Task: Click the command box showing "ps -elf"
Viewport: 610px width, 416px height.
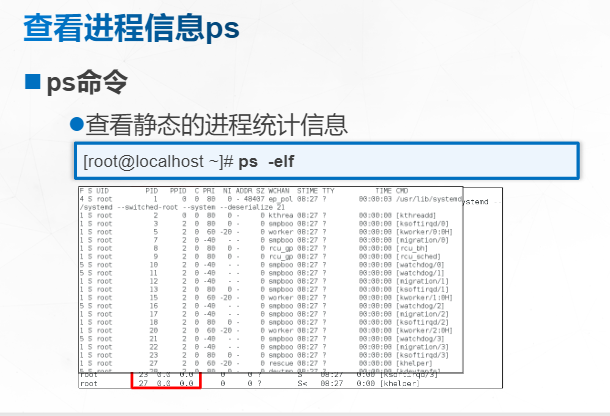Action: 327,161
